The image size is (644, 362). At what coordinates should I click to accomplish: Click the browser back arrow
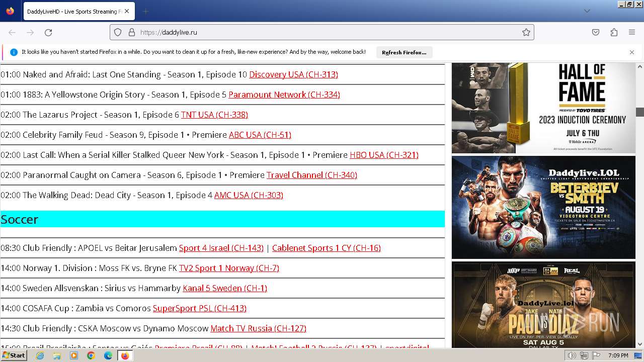[x=12, y=32]
